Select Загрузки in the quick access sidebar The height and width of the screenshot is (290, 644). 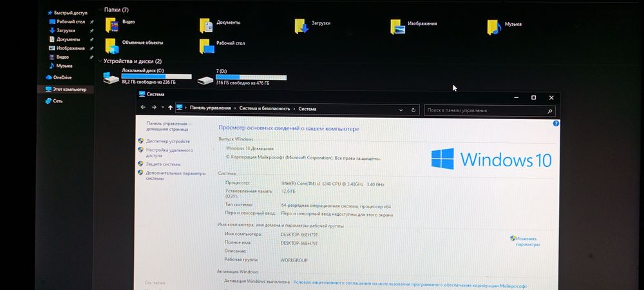pyautogui.click(x=65, y=30)
